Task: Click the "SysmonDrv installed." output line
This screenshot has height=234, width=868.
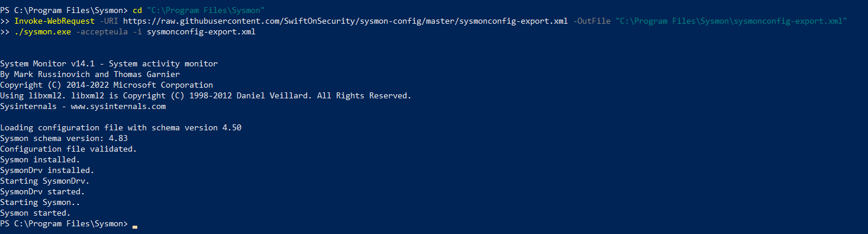Action: click(x=47, y=171)
